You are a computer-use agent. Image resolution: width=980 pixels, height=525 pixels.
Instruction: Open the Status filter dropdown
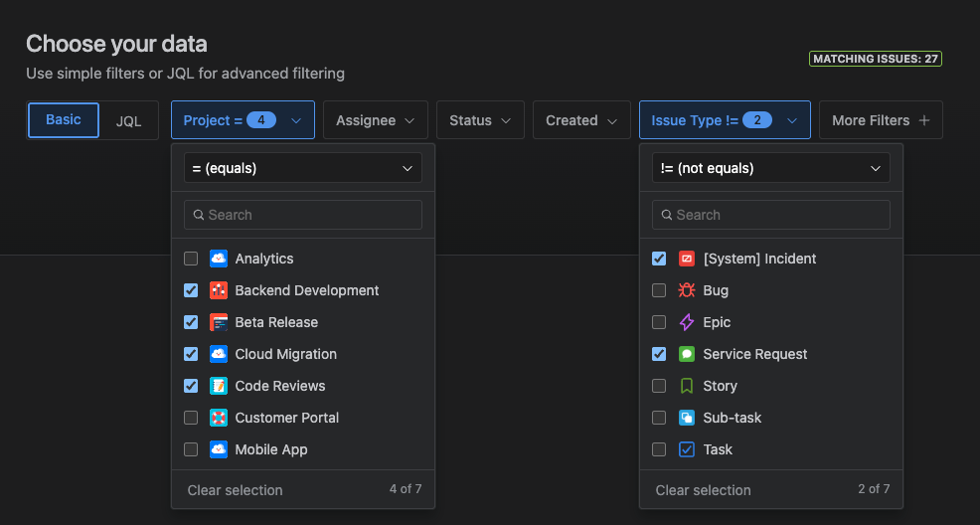coord(480,120)
